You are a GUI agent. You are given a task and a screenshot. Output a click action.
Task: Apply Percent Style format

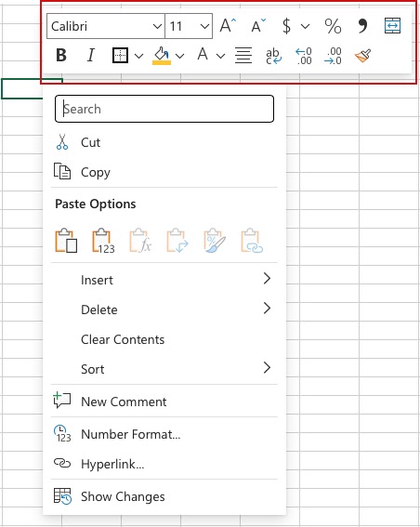point(333,26)
